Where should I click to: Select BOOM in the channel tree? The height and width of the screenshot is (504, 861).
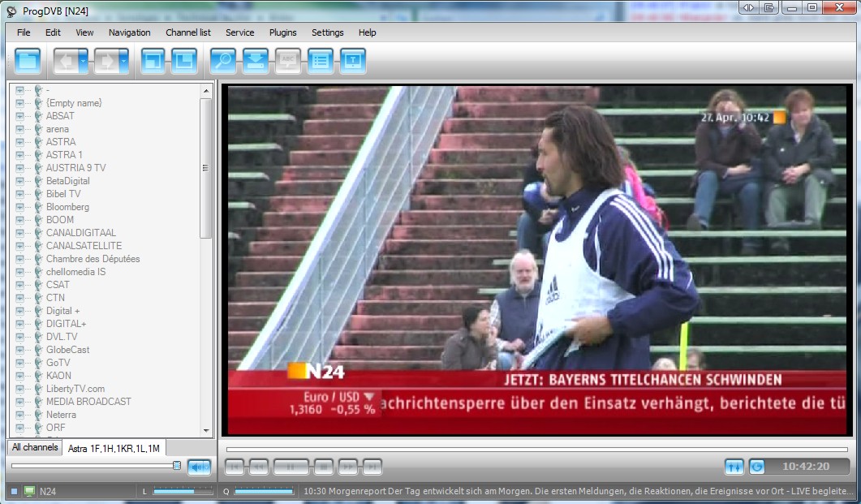tap(60, 220)
